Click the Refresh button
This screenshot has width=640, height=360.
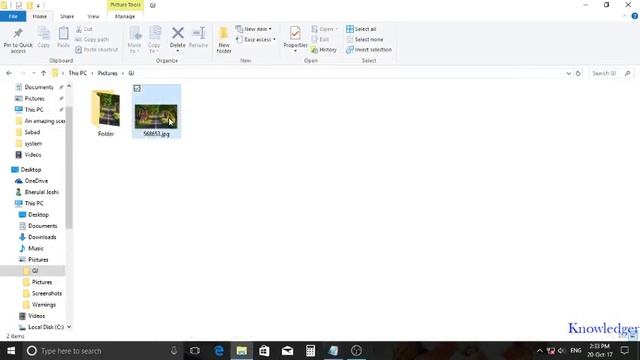point(578,73)
